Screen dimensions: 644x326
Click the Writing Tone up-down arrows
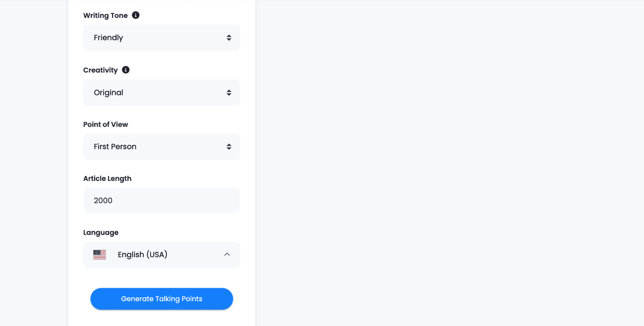click(229, 38)
